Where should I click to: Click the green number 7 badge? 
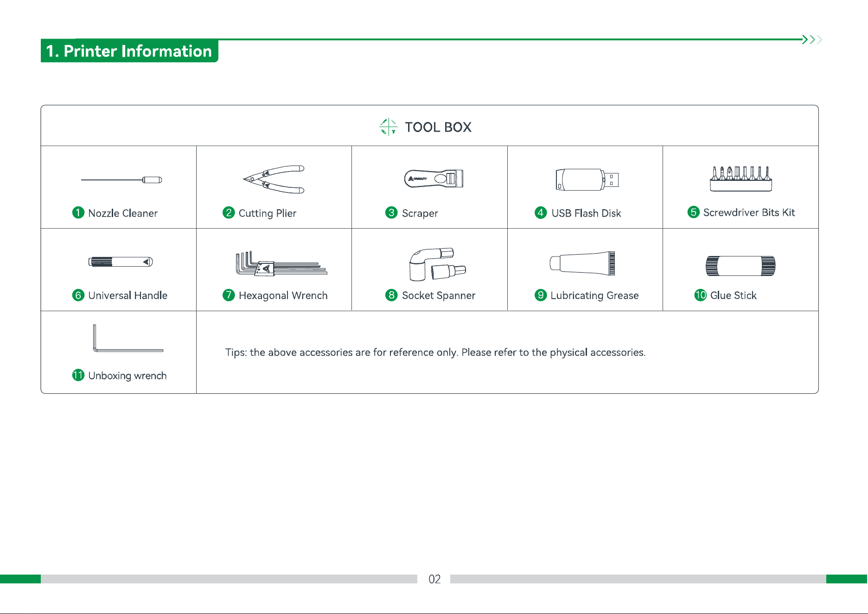click(x=229, y=295)
